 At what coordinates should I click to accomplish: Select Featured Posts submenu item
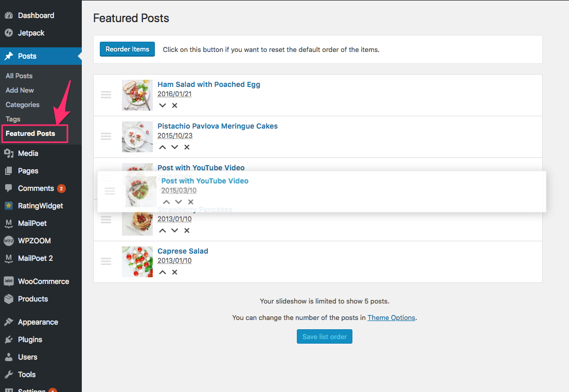[30, 134]
